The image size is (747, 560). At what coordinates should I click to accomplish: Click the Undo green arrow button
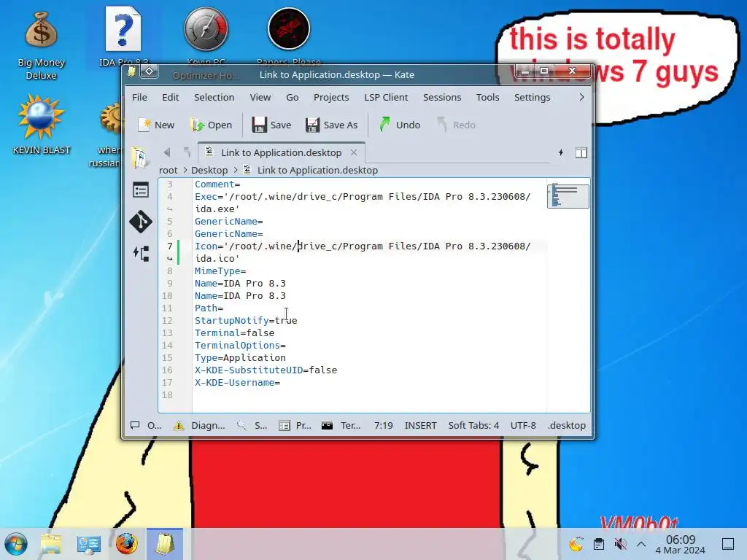400,125
